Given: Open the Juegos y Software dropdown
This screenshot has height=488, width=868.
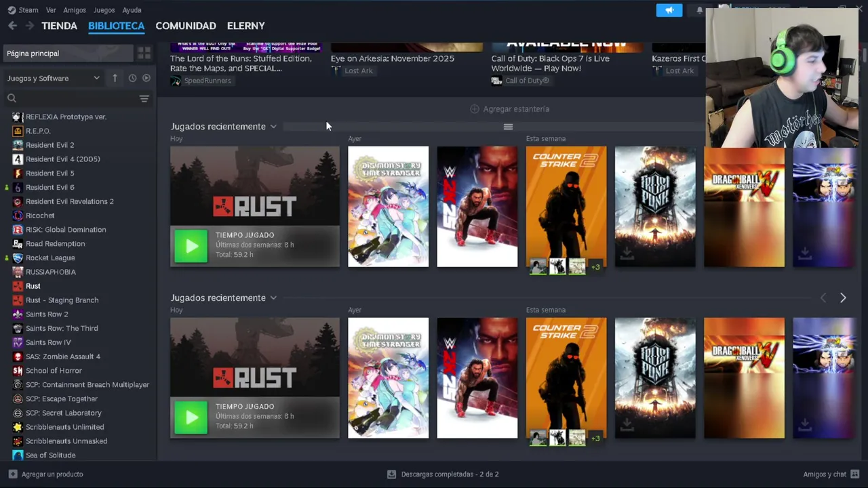Looking at the screenshot, I should (53, 78).
